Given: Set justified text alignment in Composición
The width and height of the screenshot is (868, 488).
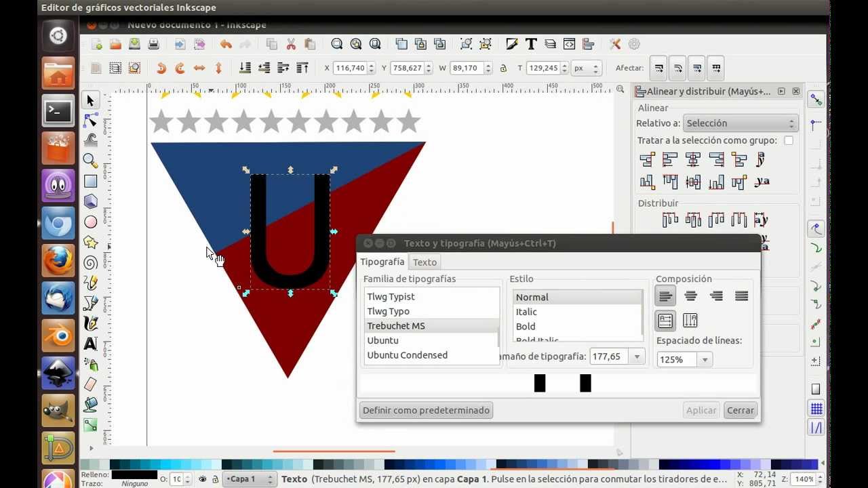Looking at the screenshot, I should 742,296.
